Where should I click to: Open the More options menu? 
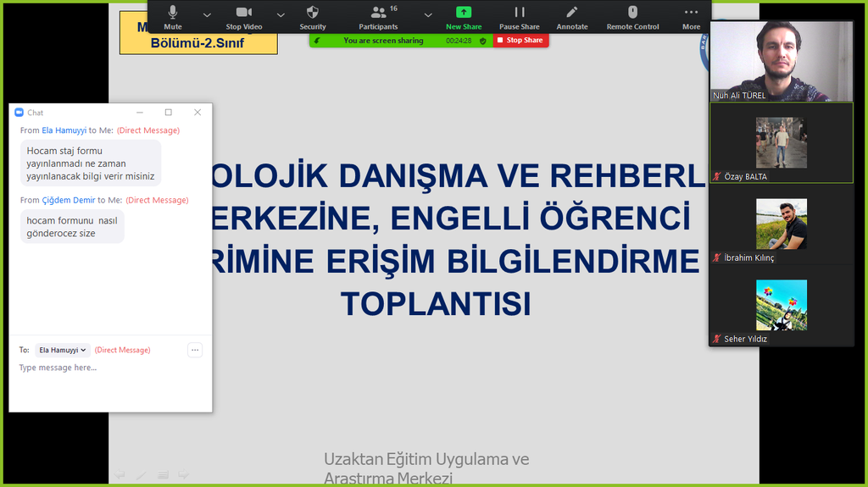pyautogui.click(x=691, y=17)
